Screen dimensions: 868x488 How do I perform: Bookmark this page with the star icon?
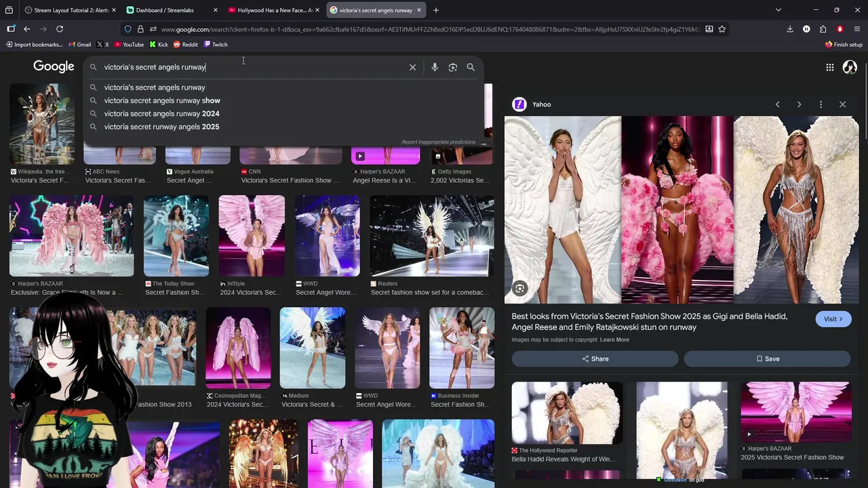coord(722,29)
